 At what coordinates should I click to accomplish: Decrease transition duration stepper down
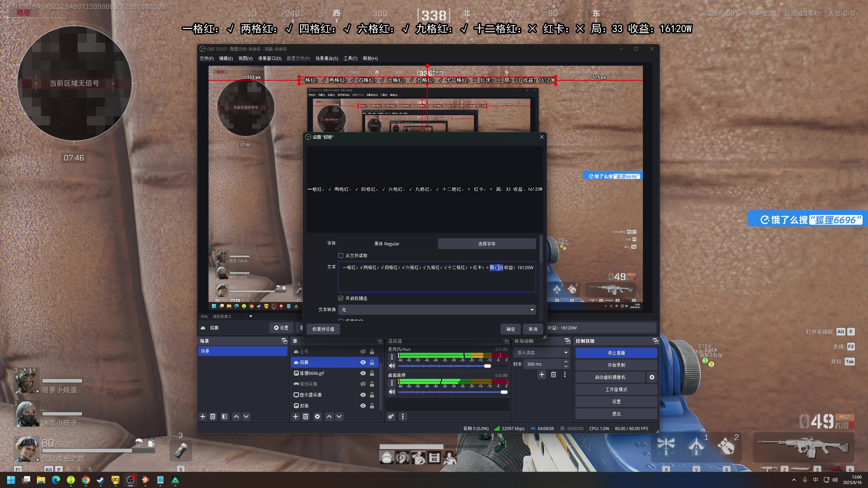(x=566, y=367)
